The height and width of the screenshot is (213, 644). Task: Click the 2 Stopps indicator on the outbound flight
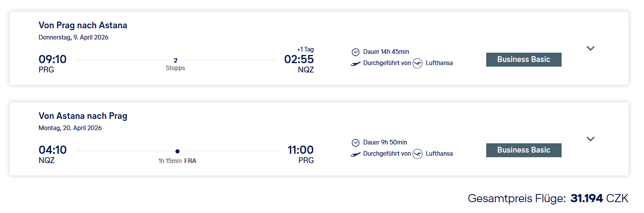[x=175, y=64]
